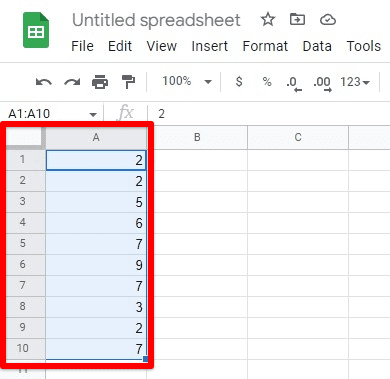Increase decimal places
Screen dimensions: 390x379
[322, 83]
